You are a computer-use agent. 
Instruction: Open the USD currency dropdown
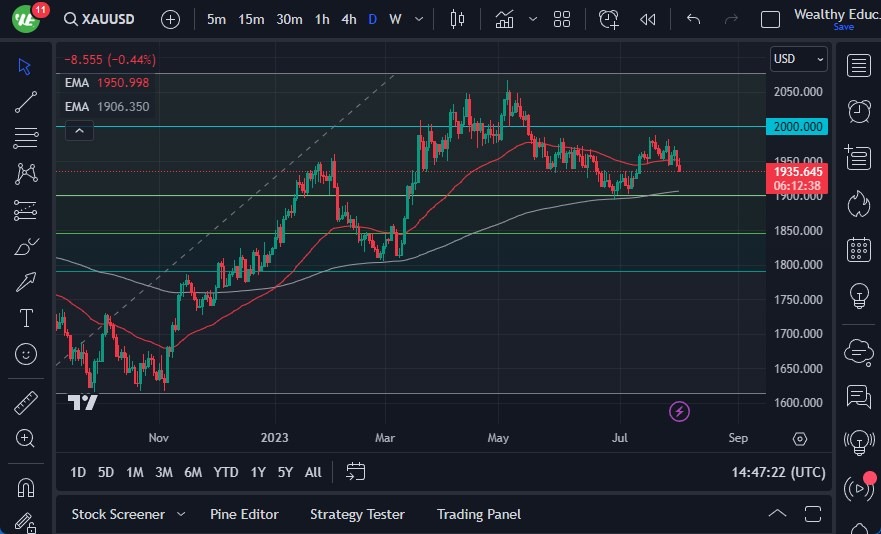click(x=799, y=59)
